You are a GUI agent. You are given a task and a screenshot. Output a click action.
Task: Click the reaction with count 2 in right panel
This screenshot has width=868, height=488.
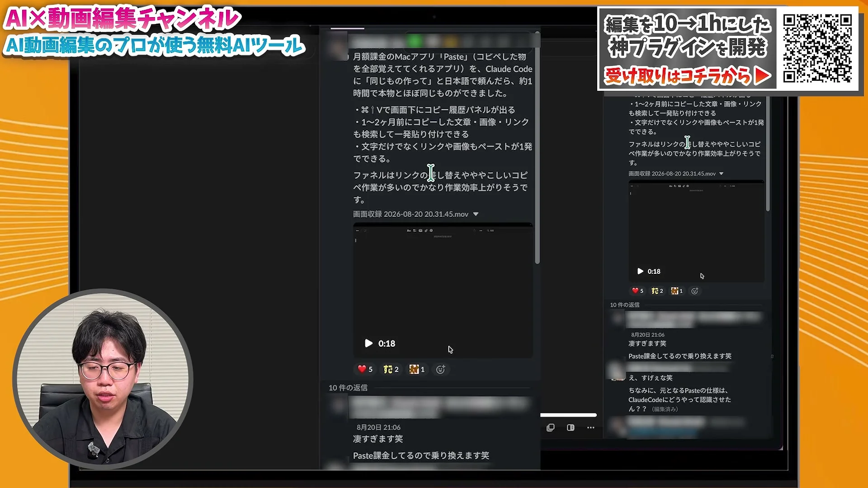(x=657, y=291)
